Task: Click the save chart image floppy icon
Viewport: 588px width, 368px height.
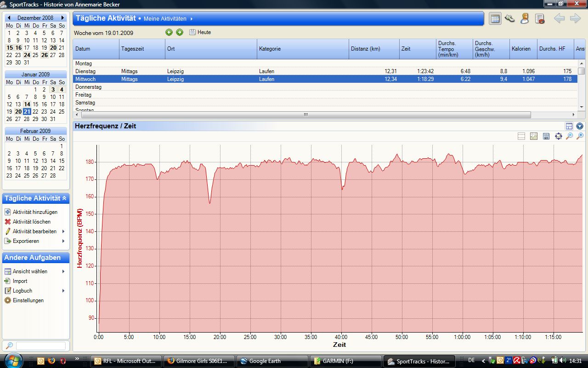Action: pyautogui.click(x=546, y=136)
